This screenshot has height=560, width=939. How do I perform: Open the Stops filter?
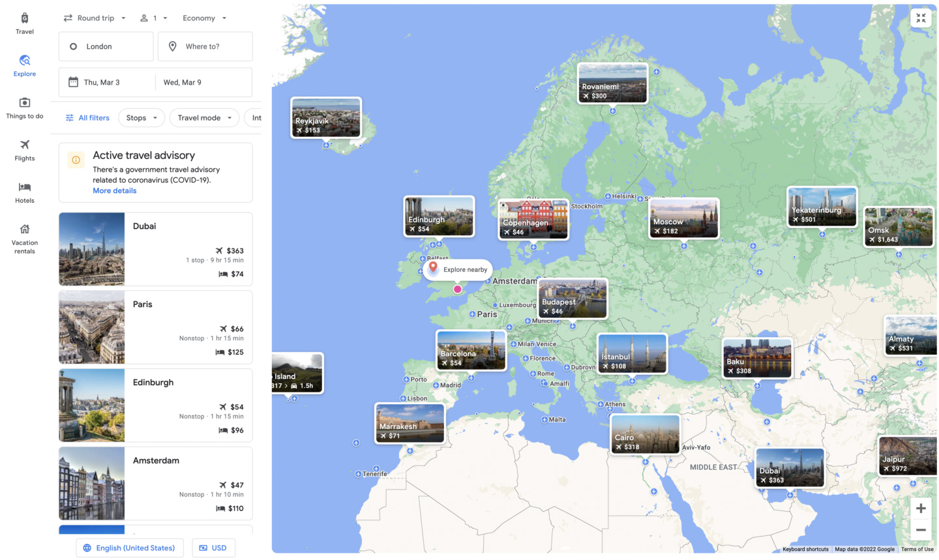[x=142, y=118]
